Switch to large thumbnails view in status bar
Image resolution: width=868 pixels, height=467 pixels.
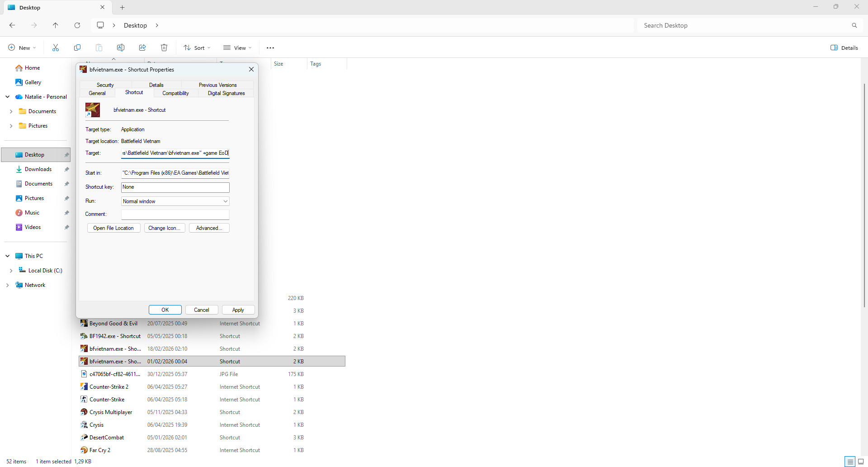pos(861,462)
